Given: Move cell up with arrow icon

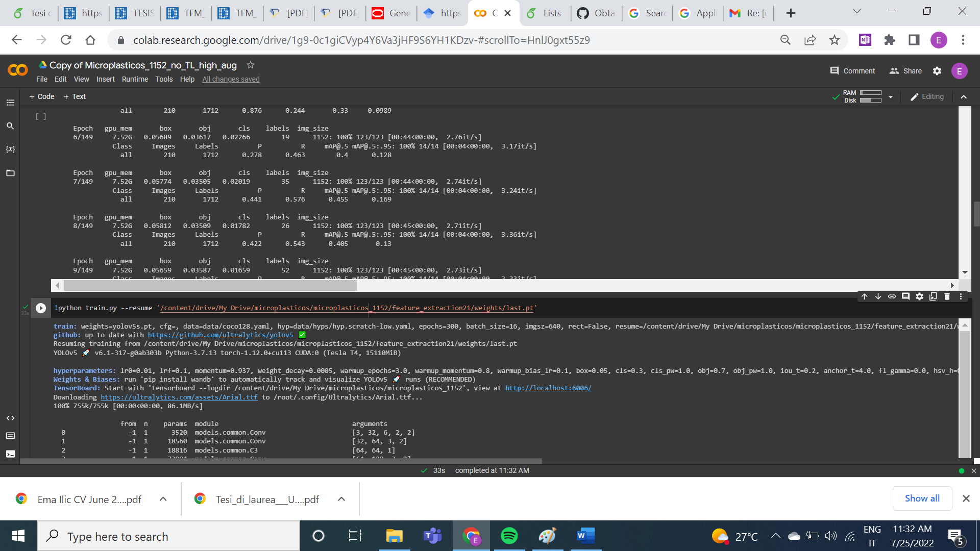Looking at the screenshot, I should point(864,296).
